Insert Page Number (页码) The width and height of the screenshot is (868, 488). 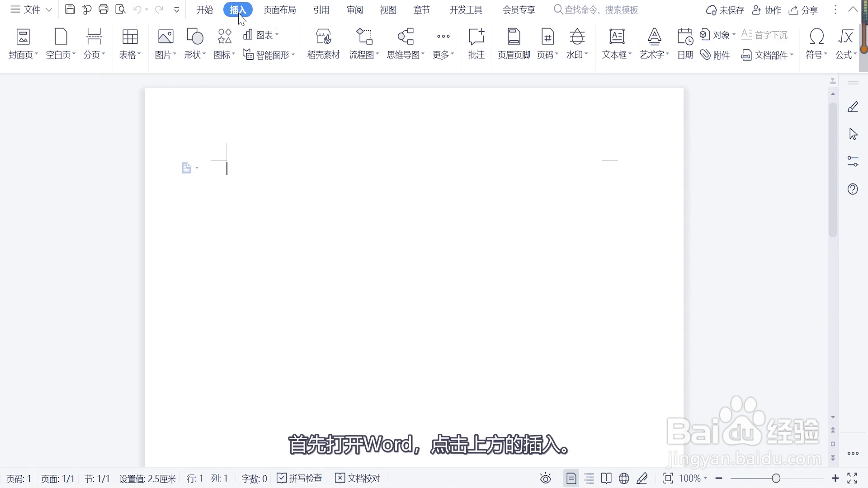[547, 44]
